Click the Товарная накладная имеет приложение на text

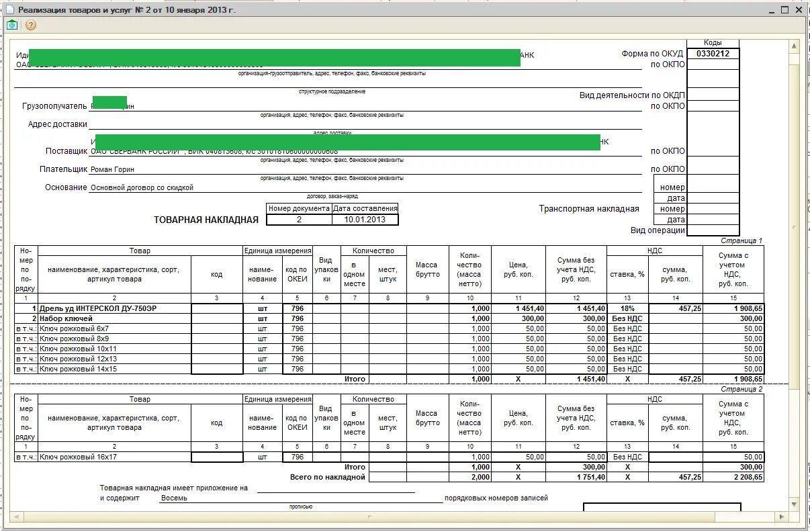(x=174, y=488)
